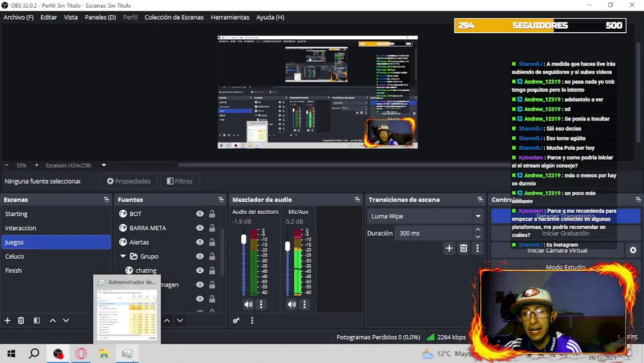Mute the Audio del escritorio channel
The image size is (644, 363).
point(248,305)
